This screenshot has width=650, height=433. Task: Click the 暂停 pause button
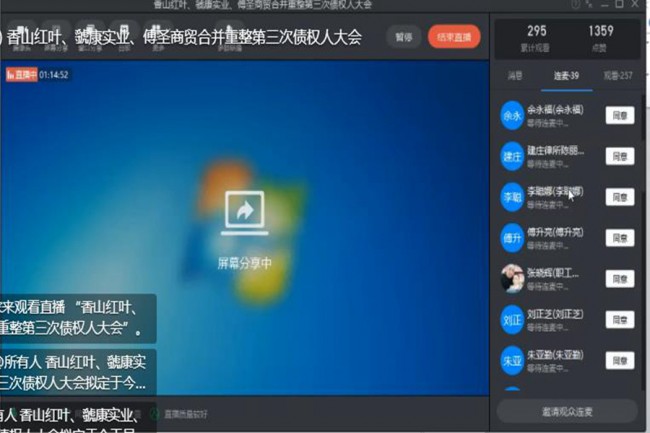coord(403,37)
